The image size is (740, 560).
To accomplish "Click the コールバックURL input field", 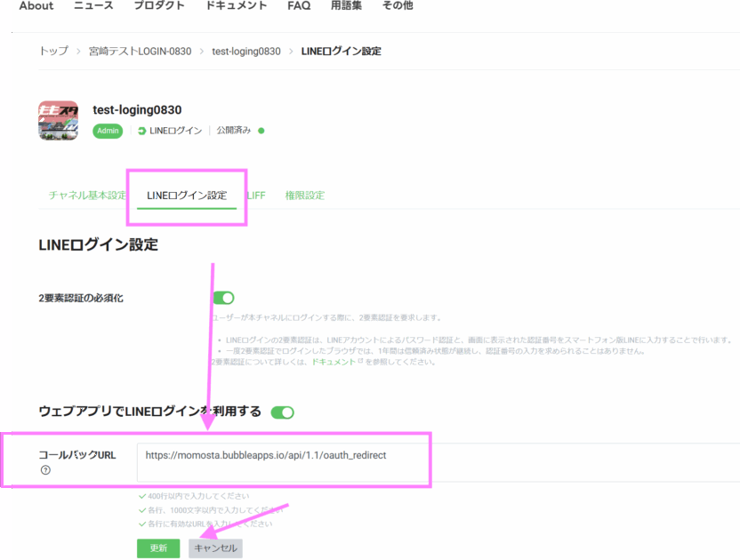I will (x=438, y=462).
